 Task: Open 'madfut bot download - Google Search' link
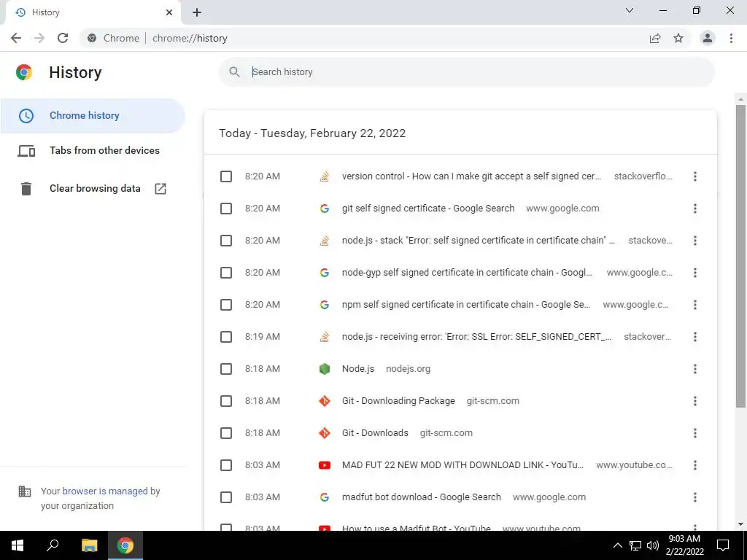tap(422, 497)
